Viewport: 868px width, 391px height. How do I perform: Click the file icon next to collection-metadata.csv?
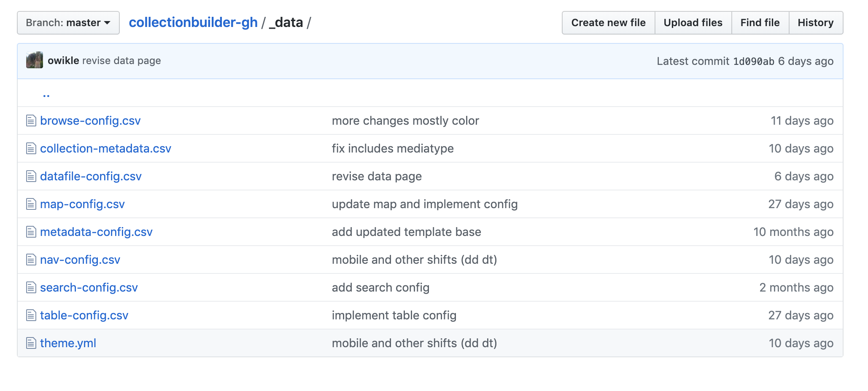tap(31, 148)
